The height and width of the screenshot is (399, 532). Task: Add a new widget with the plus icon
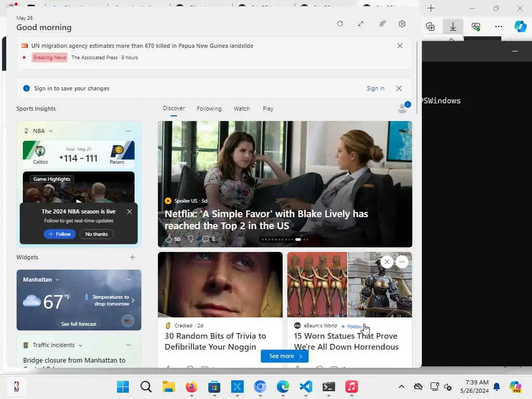tap(132, 257)
